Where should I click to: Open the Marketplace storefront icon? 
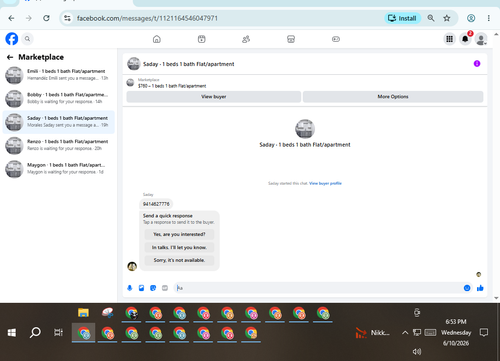[291, 39]
